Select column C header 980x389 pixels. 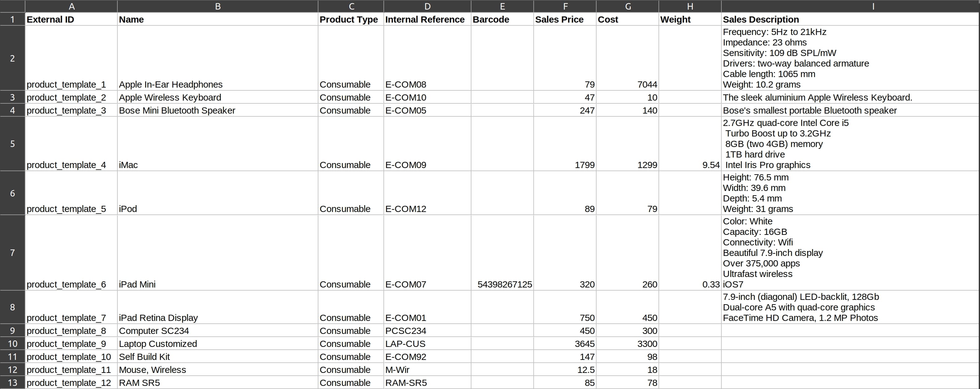click(x=351, y=6)
